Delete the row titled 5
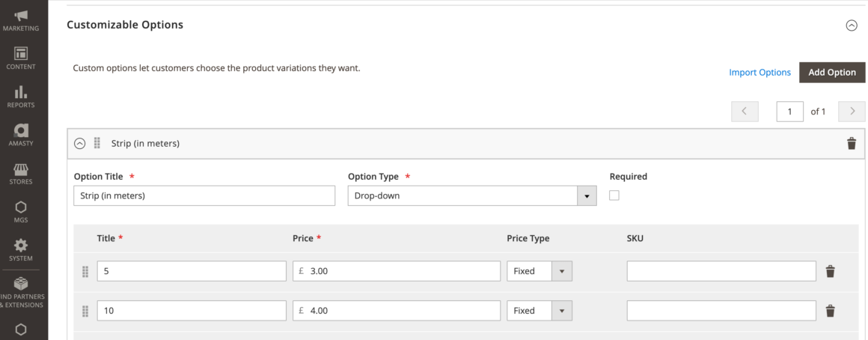The height and width of the screenshot is (340, 868). tap(831, 271)
